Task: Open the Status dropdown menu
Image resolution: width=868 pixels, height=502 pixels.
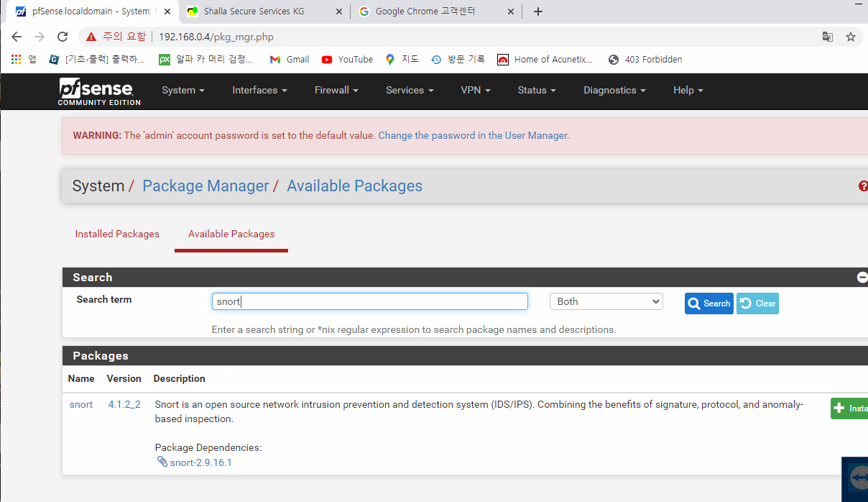Action: point(537,90)
